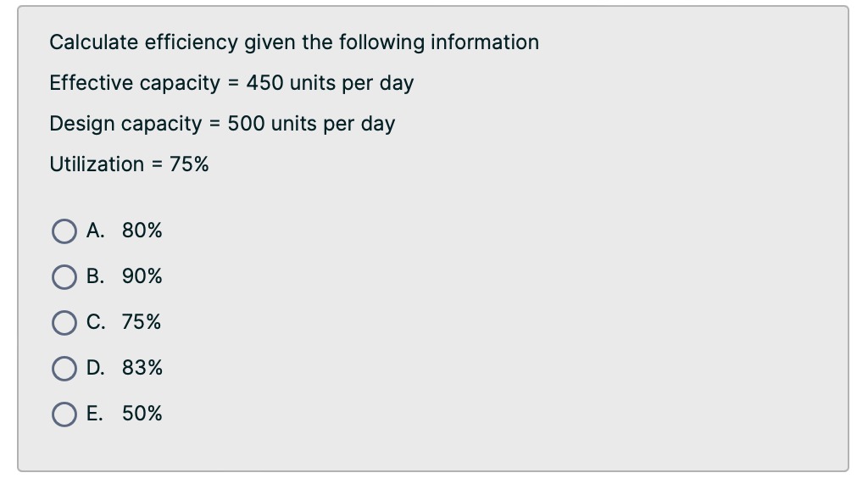Click the 83% answer label text
868x495 pixels.
pyautogui.click(x=141, y=367)
